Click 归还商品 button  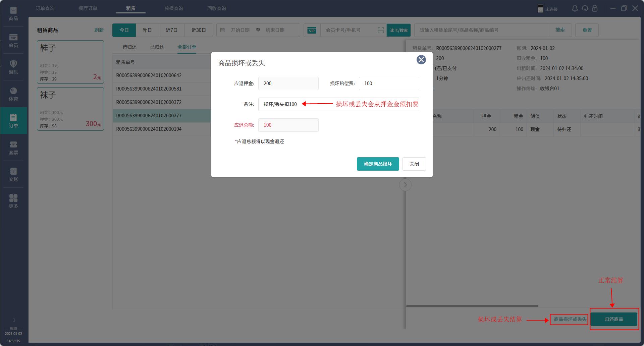614,319
